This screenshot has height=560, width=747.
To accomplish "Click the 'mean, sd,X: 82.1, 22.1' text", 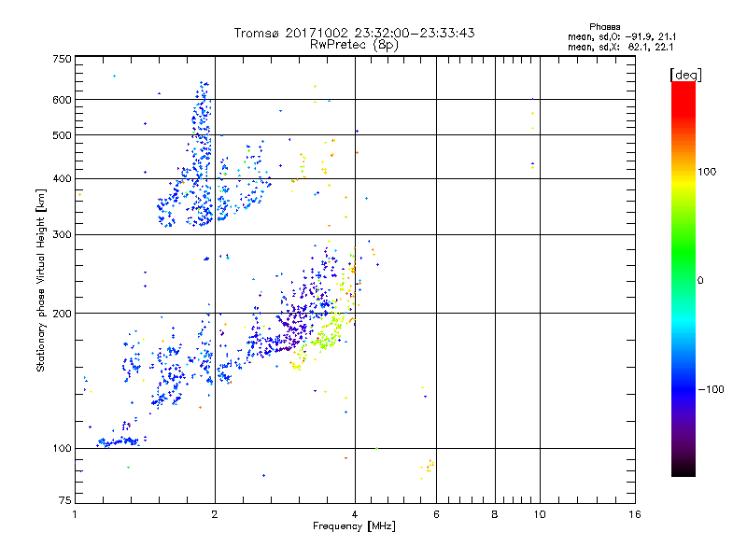I will click(x=620, y=47).
